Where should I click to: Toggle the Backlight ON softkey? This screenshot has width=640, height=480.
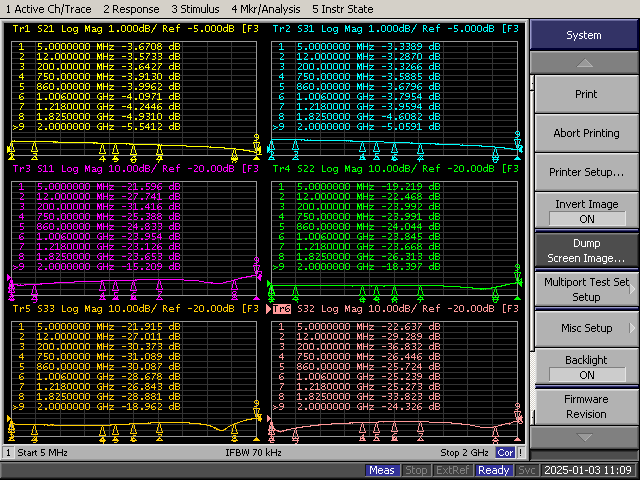point(586,367)
